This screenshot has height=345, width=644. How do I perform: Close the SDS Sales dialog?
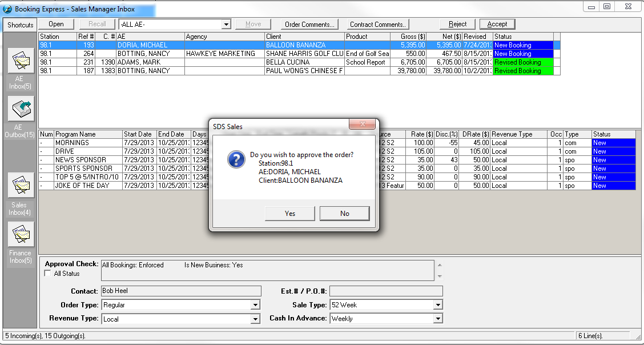pos(362,125)
